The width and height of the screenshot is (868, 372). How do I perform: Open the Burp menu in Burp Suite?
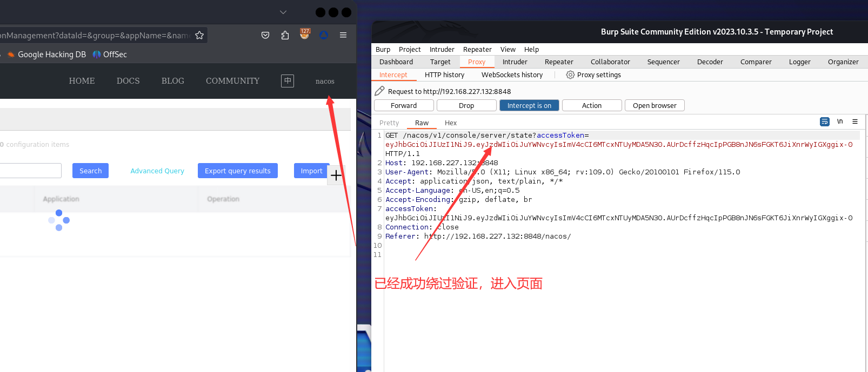383,50
